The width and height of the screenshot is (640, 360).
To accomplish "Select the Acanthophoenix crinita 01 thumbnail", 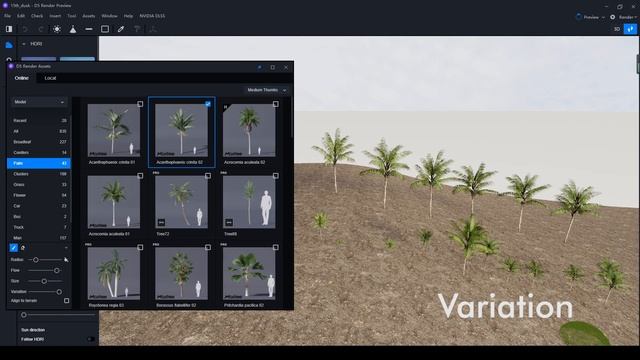I will [x=113, y=130].
